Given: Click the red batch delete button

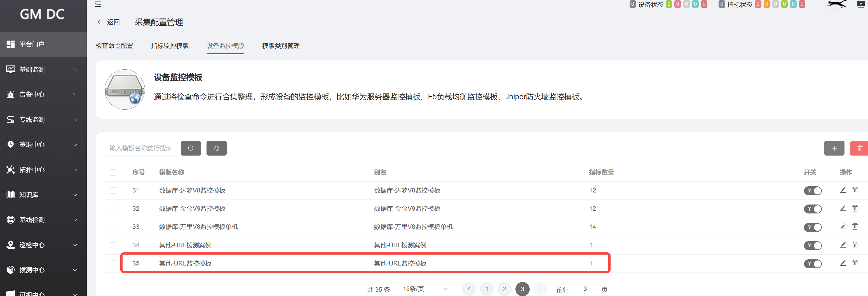Looking at the screenshot, I should [x=859, y=148].
